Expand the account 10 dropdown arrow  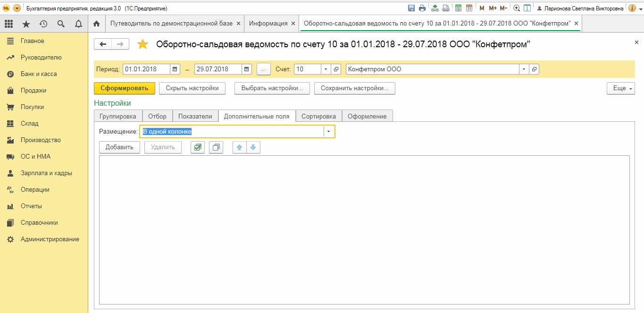click(x=326, y=69)
